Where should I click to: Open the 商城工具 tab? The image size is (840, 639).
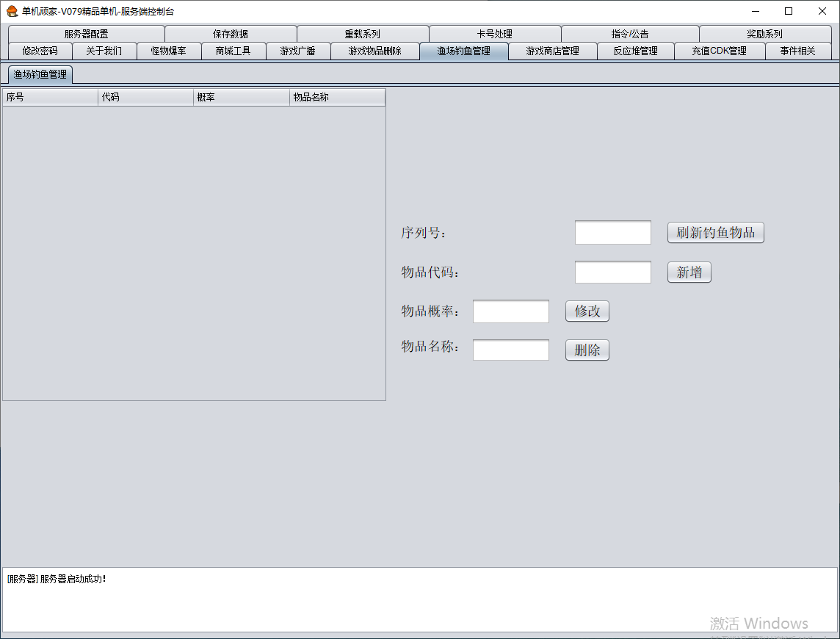(x=233, y=51)
